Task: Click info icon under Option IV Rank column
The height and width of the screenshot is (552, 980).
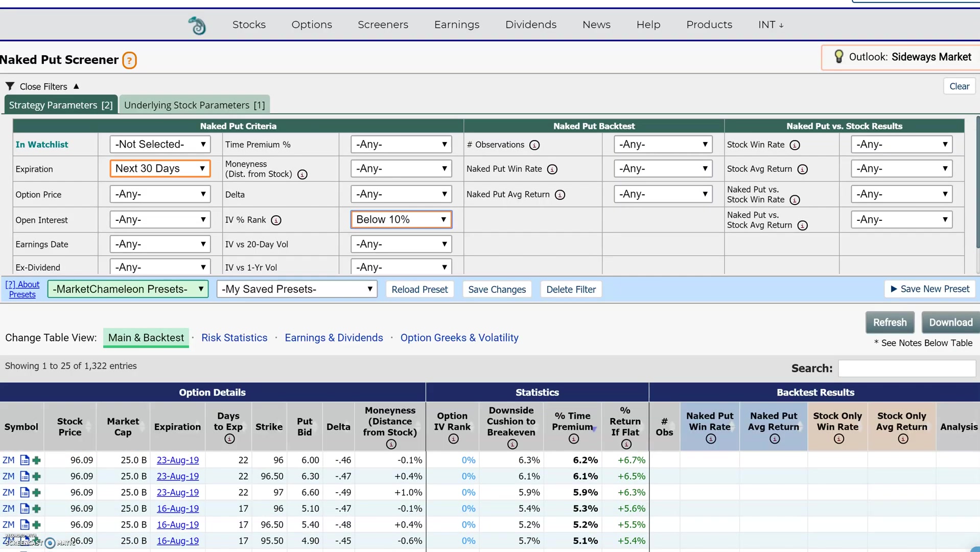Action: (453, 439)
